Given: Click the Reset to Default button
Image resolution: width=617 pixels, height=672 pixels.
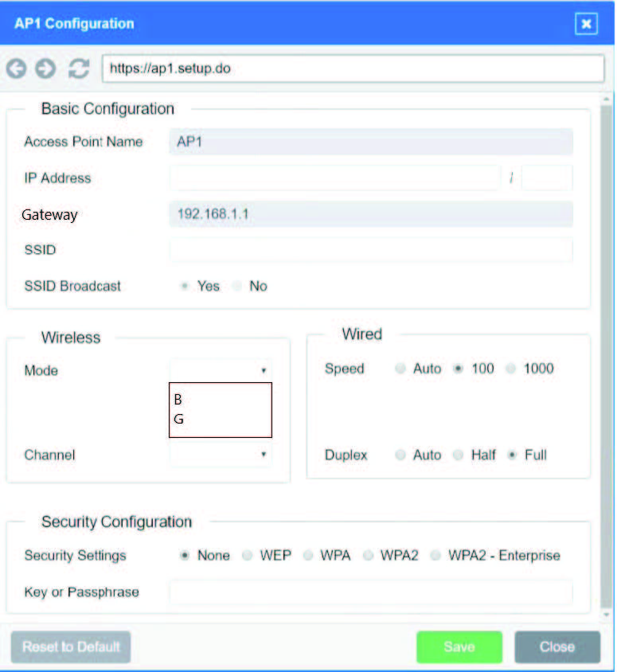Looking at the screenshot, I should [x=71, y=647].
